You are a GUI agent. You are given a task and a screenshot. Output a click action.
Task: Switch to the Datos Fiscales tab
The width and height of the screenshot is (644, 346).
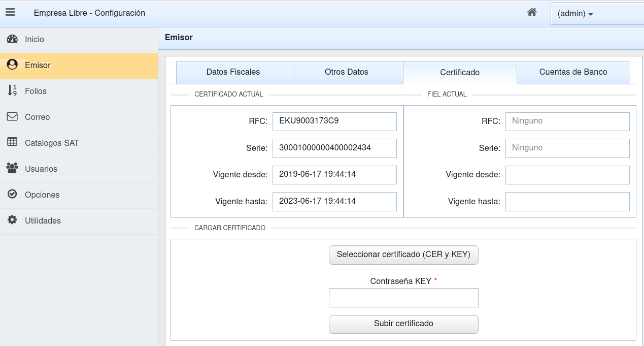click(x=233, y=72)
